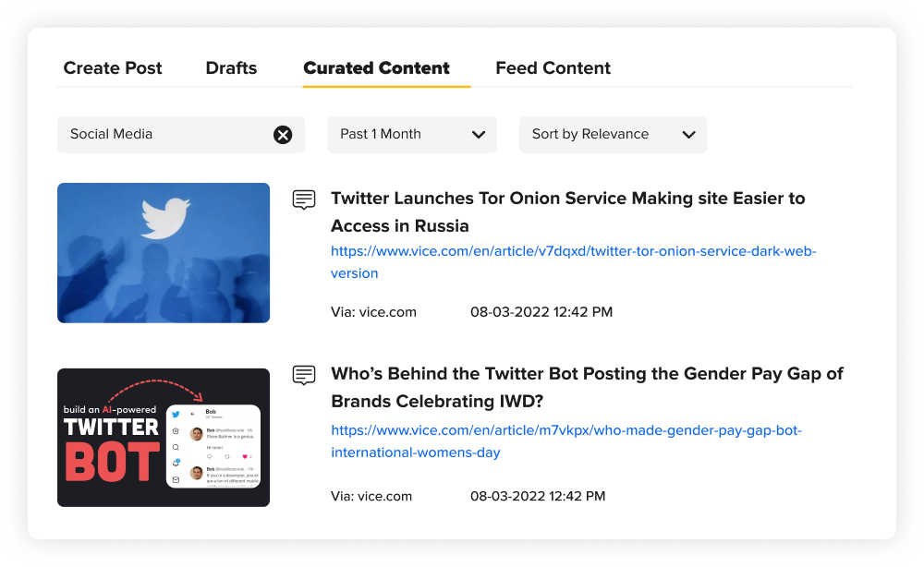924x567 pixels.
Task: Switch to the Drafts tab
Action: tap(231, 68)
